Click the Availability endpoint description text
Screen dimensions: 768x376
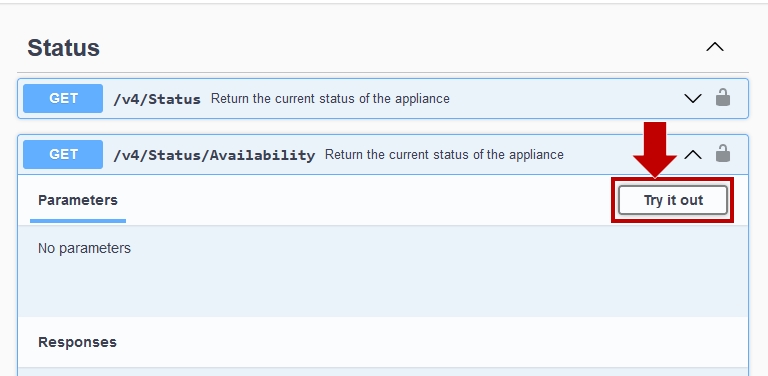(x=444, y=155)
